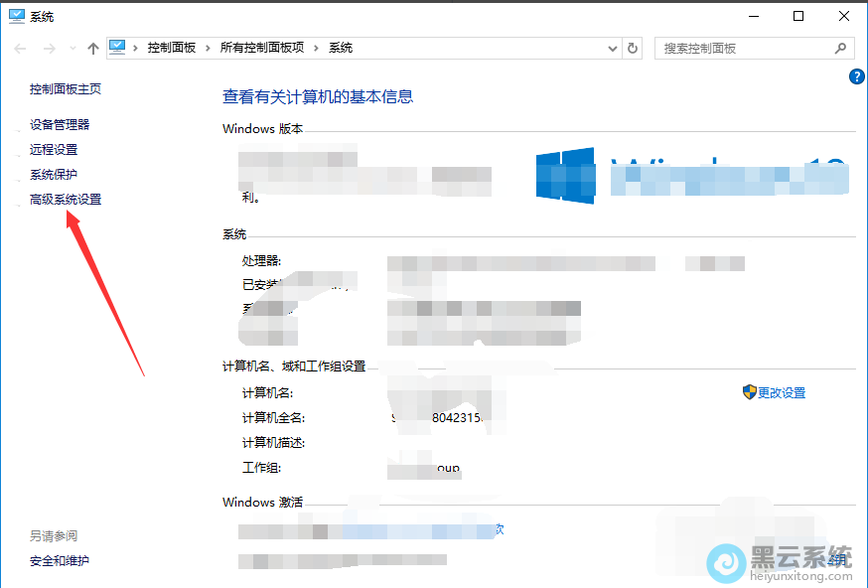Screen dimensions: 868x588
Task: Click the Back arrow navigation button
Action: pyautogui.click(x=20, y=48)
